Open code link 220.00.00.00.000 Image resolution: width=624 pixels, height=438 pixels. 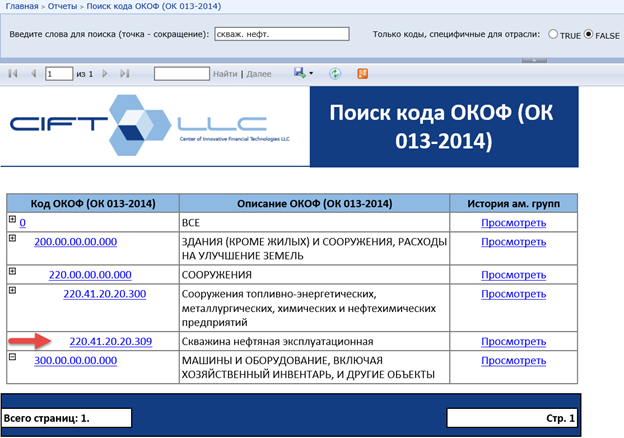coord(90,275)
